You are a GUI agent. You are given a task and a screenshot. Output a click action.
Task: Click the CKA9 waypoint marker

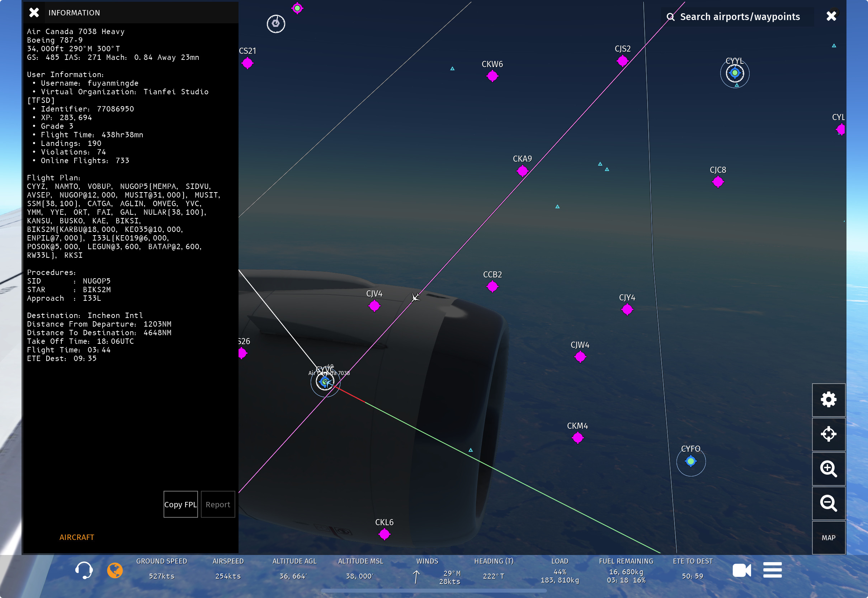pos(522,171)
